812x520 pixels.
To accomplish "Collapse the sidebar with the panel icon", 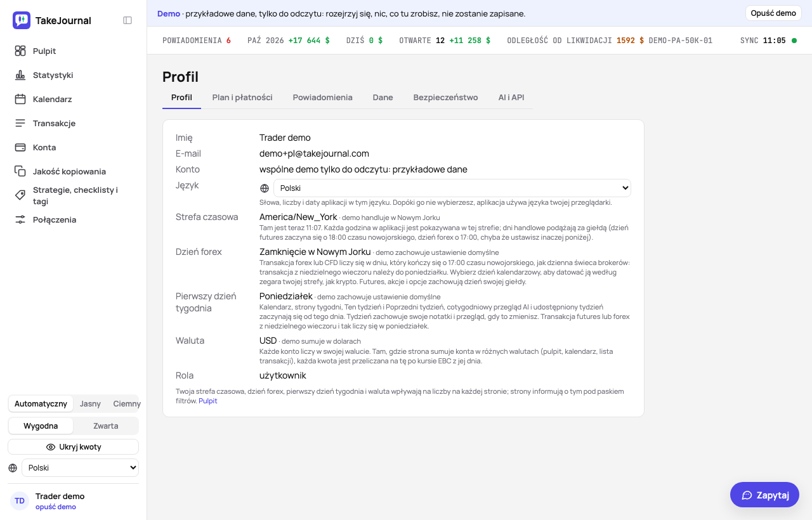I will point(128,20).
